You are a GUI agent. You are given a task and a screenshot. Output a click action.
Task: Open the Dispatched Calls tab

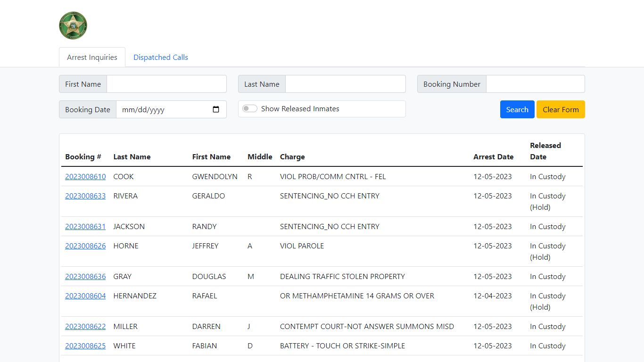[x=161, y=57]
